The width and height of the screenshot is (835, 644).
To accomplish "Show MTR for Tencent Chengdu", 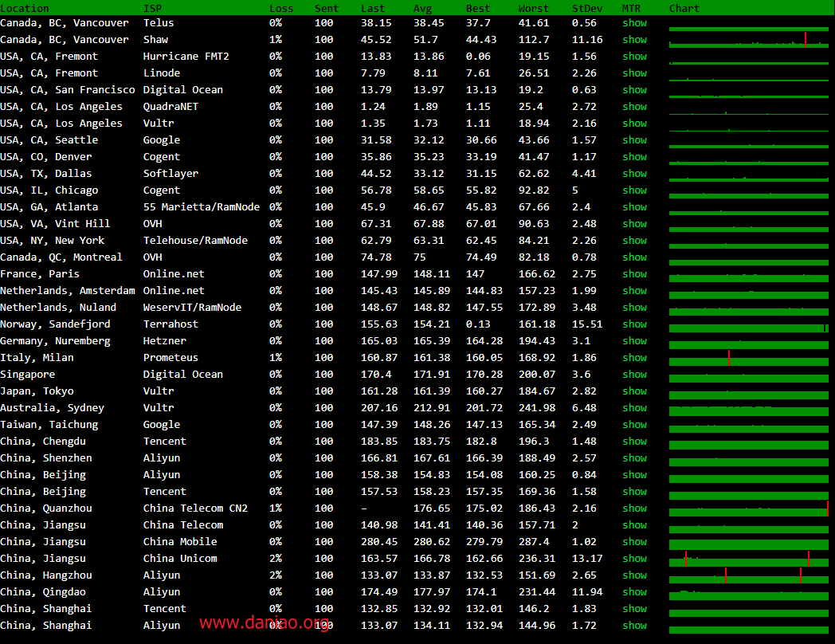I will 634,442.
